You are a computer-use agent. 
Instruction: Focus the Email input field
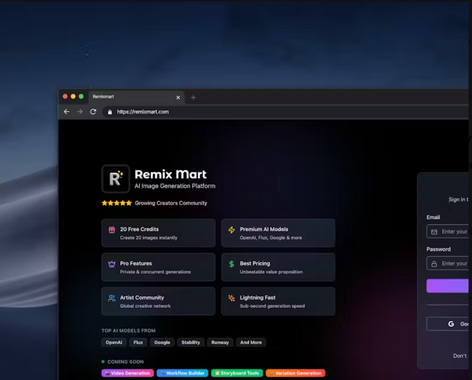[447, 232]
